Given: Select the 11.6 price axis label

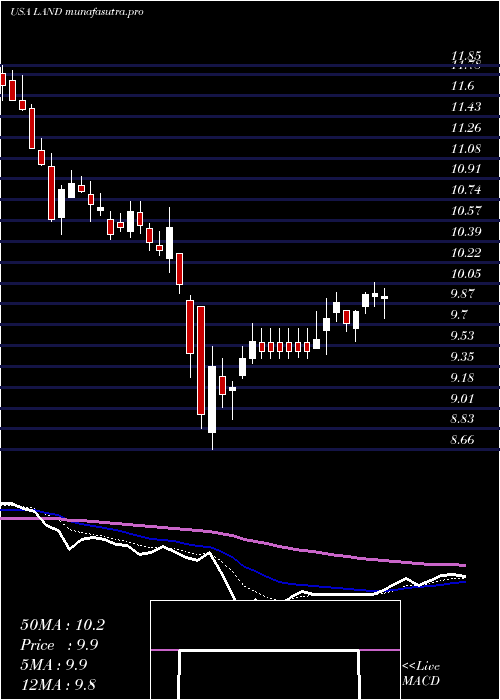Looking at the screenshot, I should coord(462,86).
